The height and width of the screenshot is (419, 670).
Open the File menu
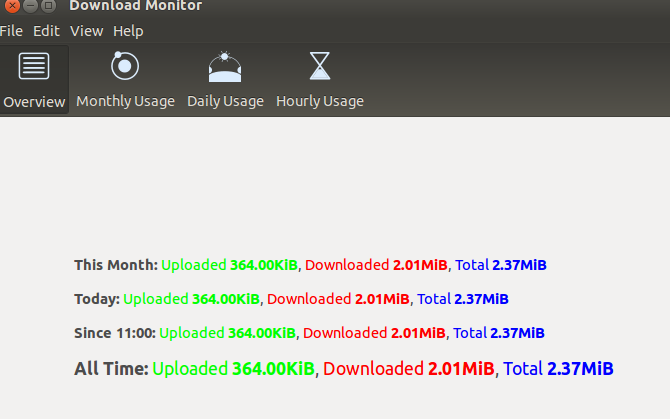[11, 31]
